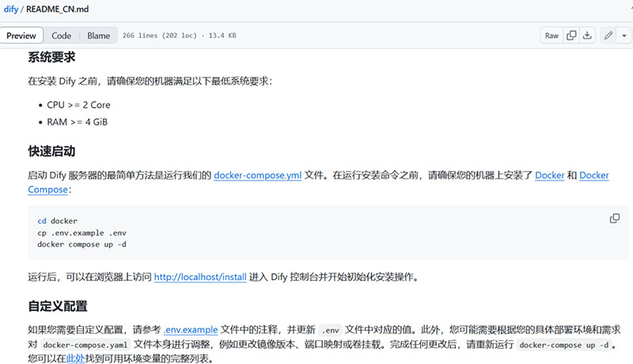Click 快速启动 heading
Viewport: 633px width, 364px height.
click(51, 151)
